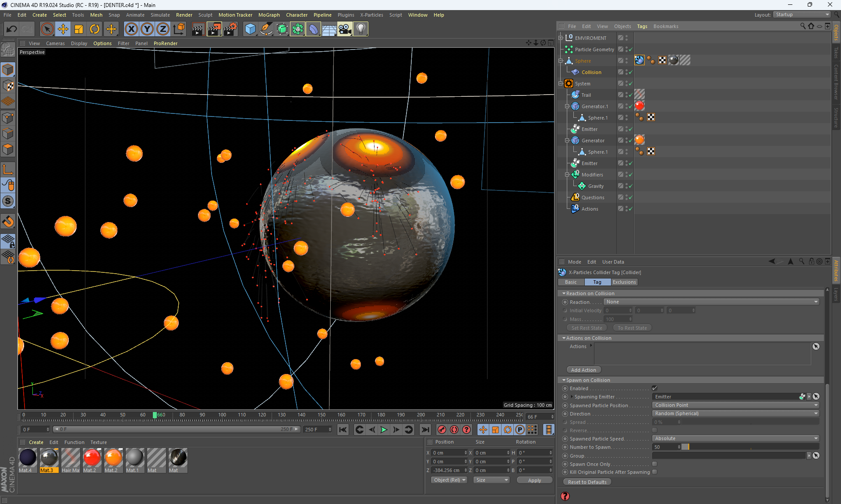Click the Add Action button
Viewport: 841px width, 504px height.
[583, 370]
